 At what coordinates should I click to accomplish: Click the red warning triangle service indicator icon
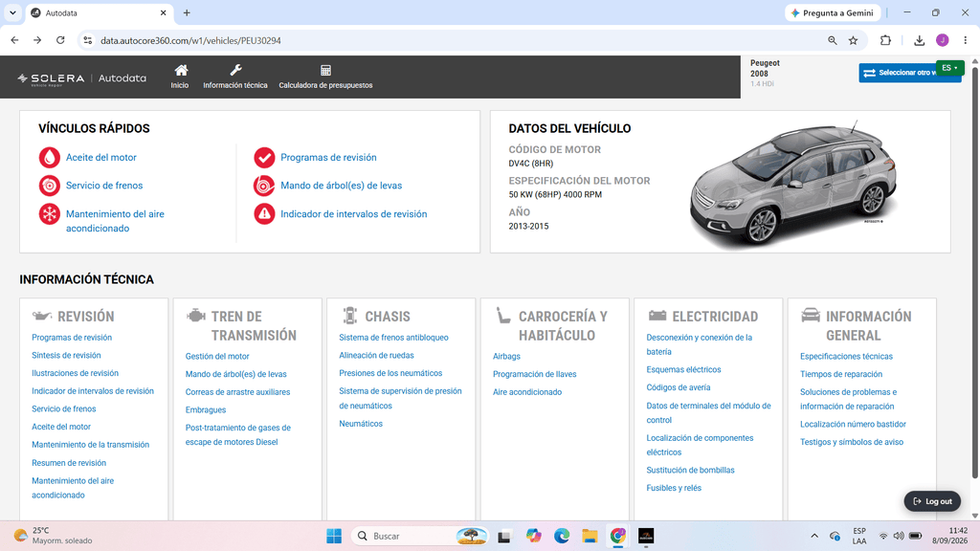tap(264, 214)
